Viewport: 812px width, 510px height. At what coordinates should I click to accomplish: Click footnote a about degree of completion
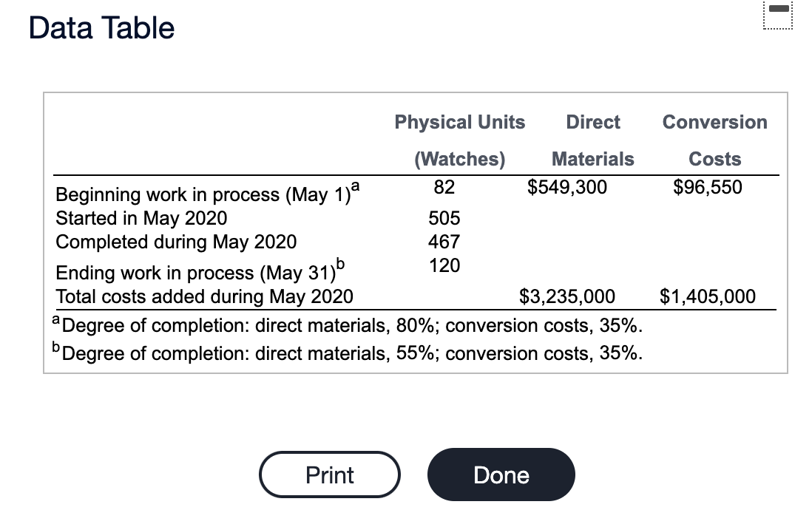tap(348, 325)
